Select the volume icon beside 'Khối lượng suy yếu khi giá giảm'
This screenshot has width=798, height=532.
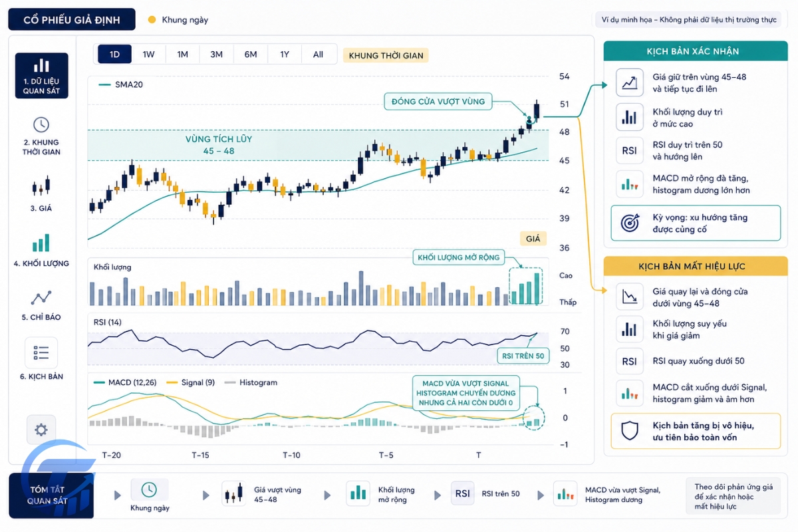coord(629,329)
